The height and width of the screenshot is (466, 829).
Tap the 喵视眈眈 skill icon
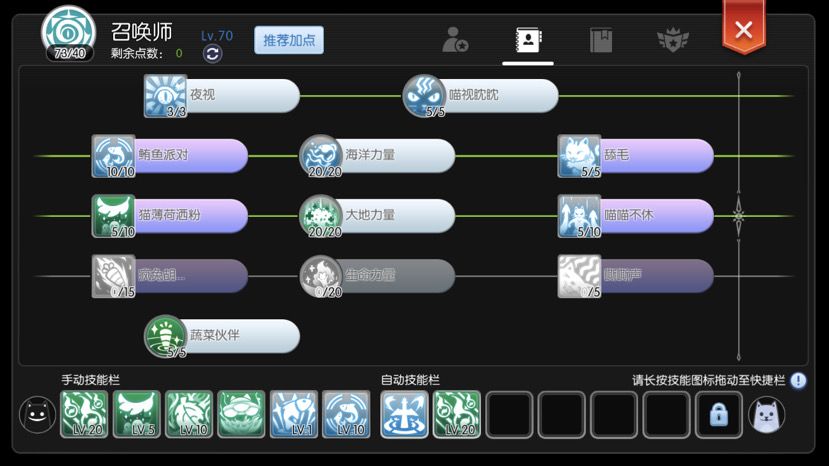(424, 96)
